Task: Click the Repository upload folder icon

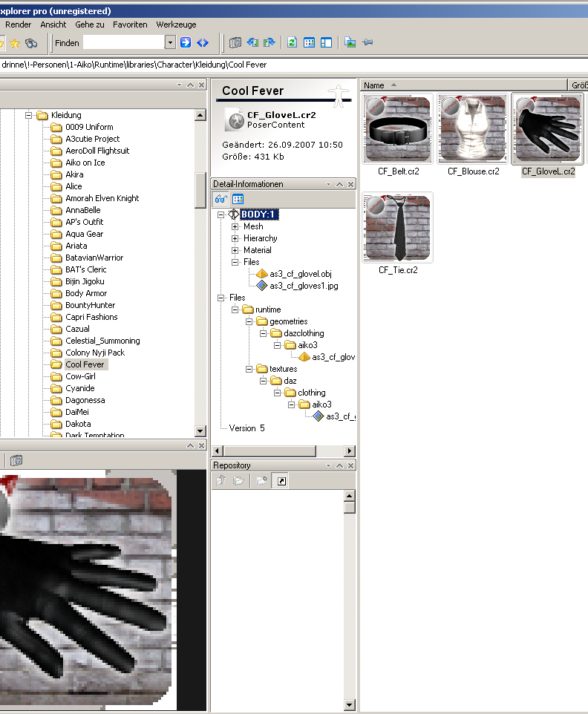Action: point(221,481)
